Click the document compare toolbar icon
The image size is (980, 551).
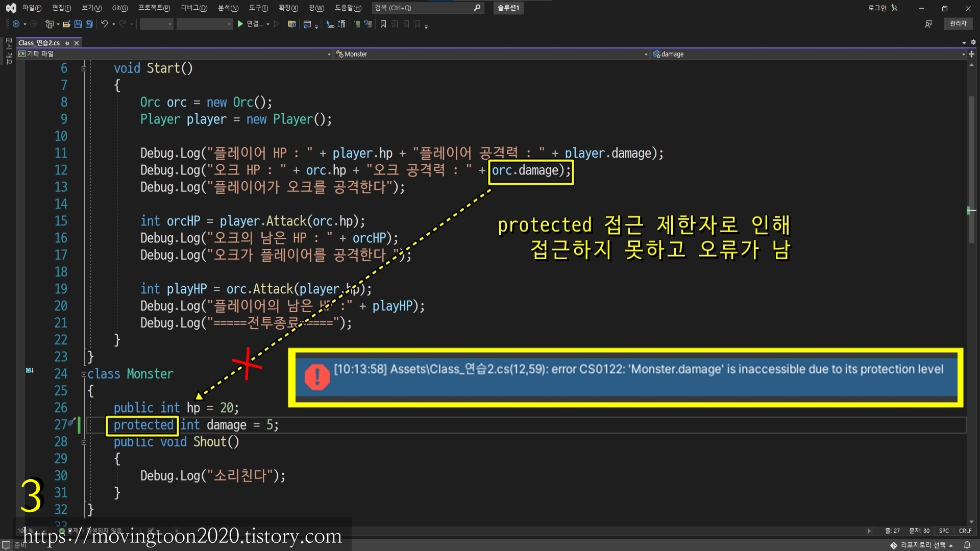[341, 24]
